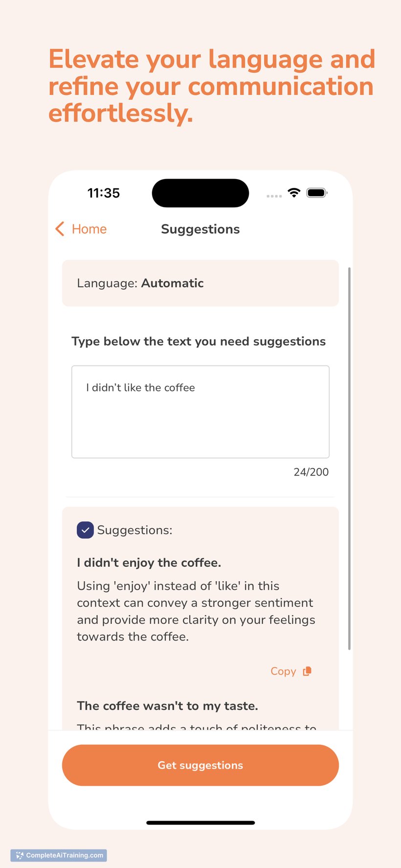Screen dimensions: 401x868
Task: Select suggestion 'I didn't enjoy the coffee.'
Action: 149,563
